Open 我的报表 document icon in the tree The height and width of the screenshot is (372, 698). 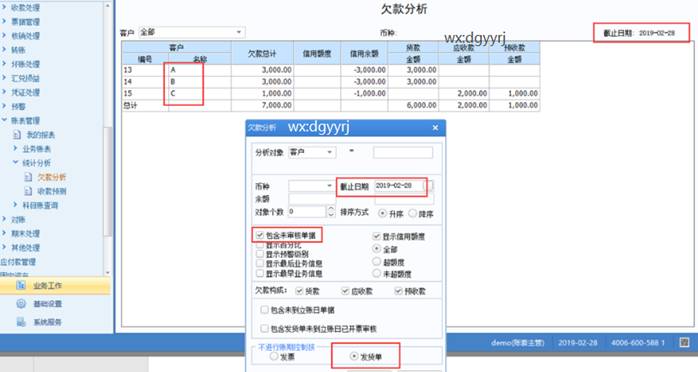17,134
